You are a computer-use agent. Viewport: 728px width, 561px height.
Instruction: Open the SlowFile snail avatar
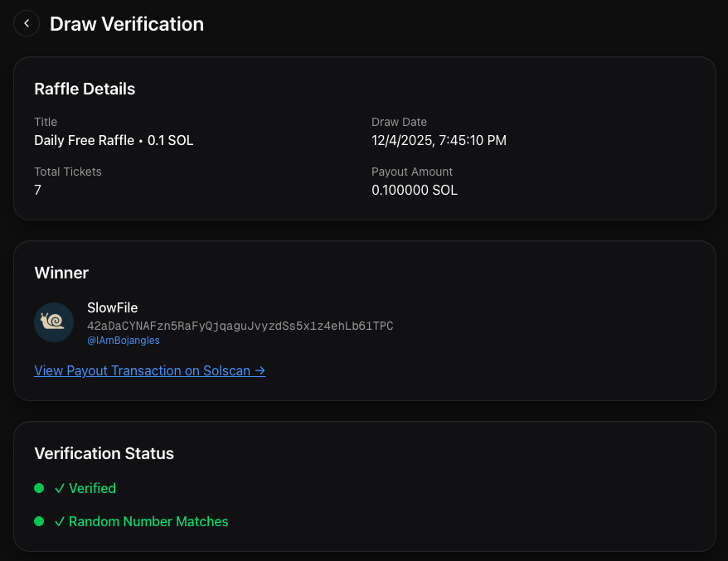54,322
